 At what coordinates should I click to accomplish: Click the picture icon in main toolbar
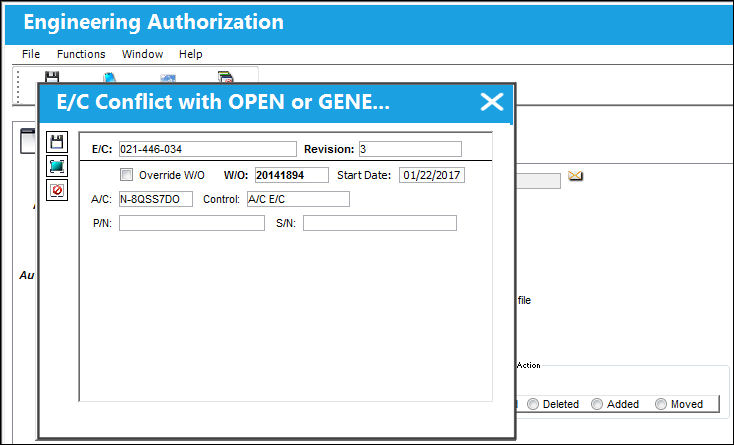click(x=168, y=79)
